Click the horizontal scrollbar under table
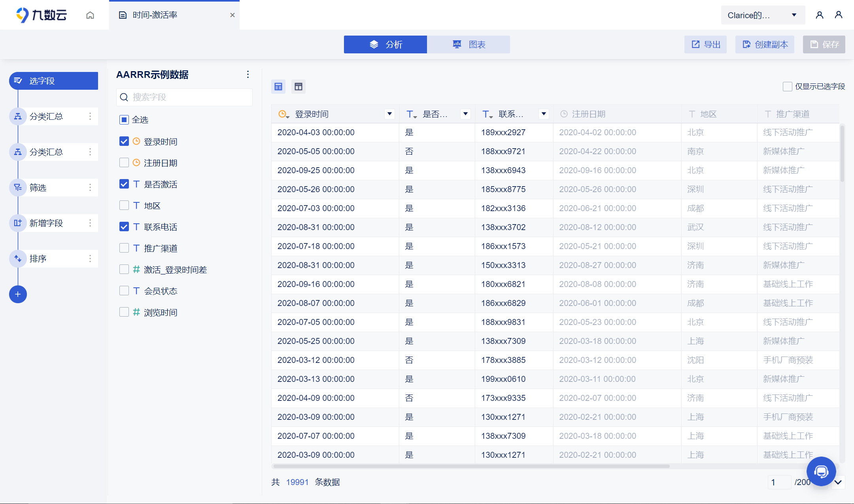Screen dimensions: 854x504 (470, 466)
